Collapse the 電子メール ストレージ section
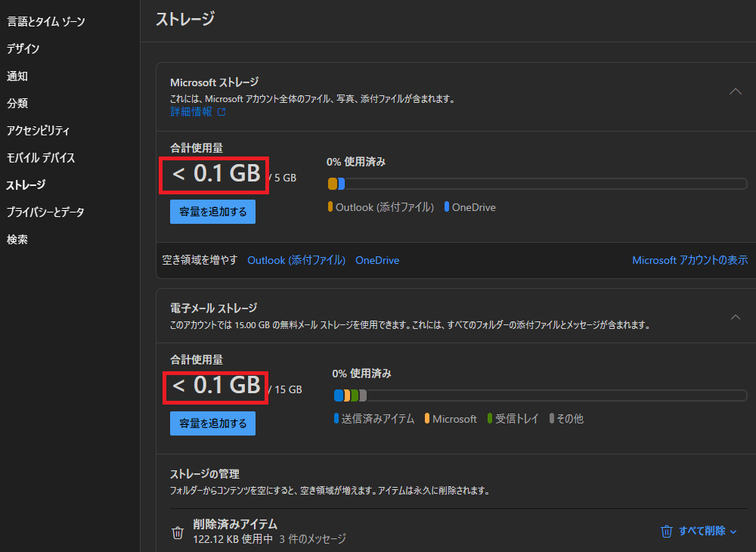Screen dimensions: 756x552 click(736, 318)
